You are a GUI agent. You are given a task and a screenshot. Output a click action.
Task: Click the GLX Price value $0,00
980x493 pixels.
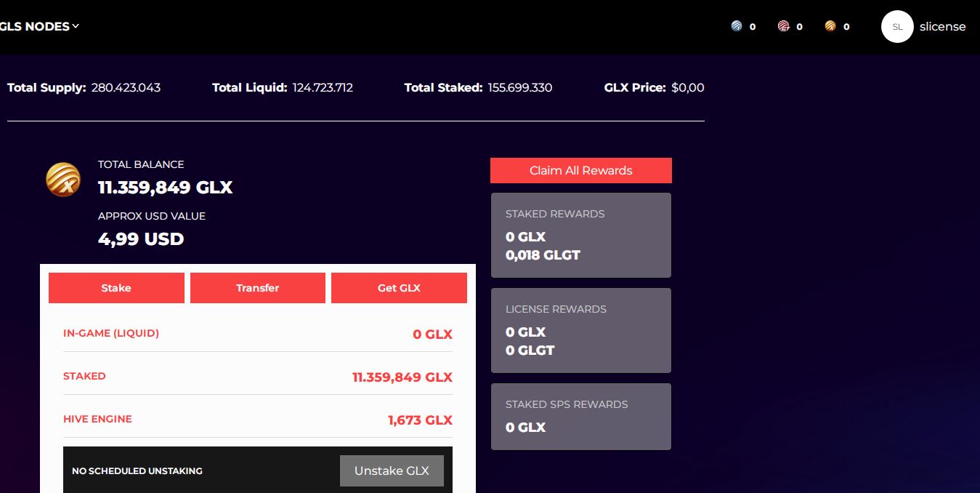[688, 88]
